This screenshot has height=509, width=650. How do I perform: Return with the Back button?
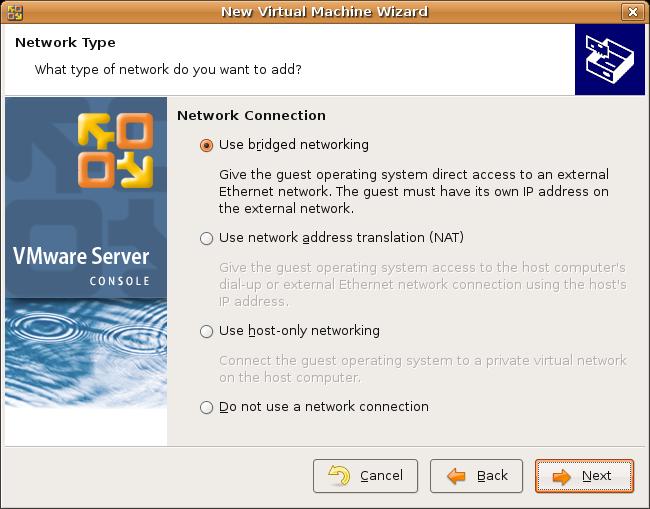(x=476, y=476)
